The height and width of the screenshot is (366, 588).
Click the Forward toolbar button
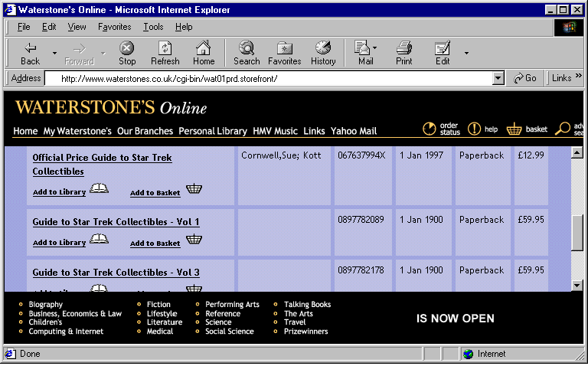(x=79, y=54)
